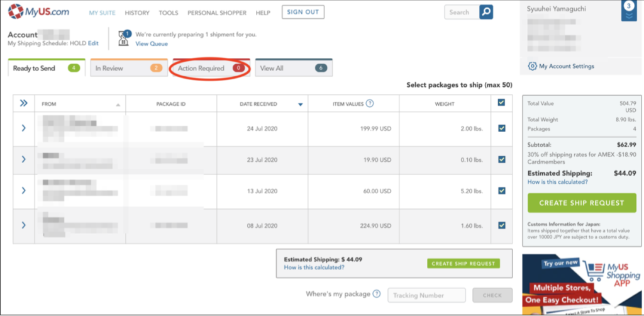644x316 pixels.
Task: Click the SIGN OUT button
Action: pos(303,12)
